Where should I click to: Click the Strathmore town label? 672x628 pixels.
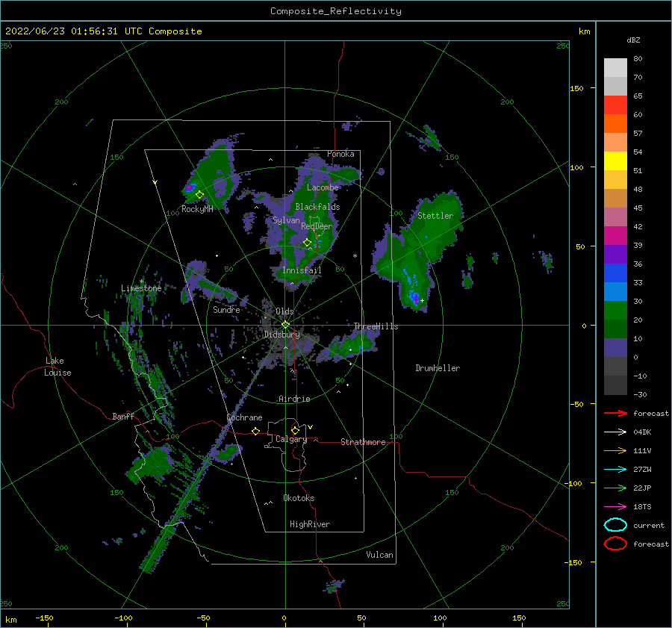click(363, 442)
